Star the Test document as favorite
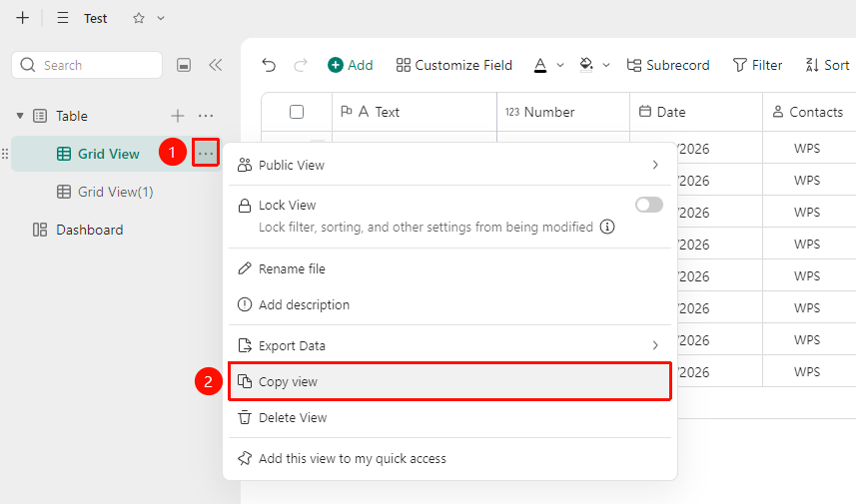856x504 pixels. (139, 18)
